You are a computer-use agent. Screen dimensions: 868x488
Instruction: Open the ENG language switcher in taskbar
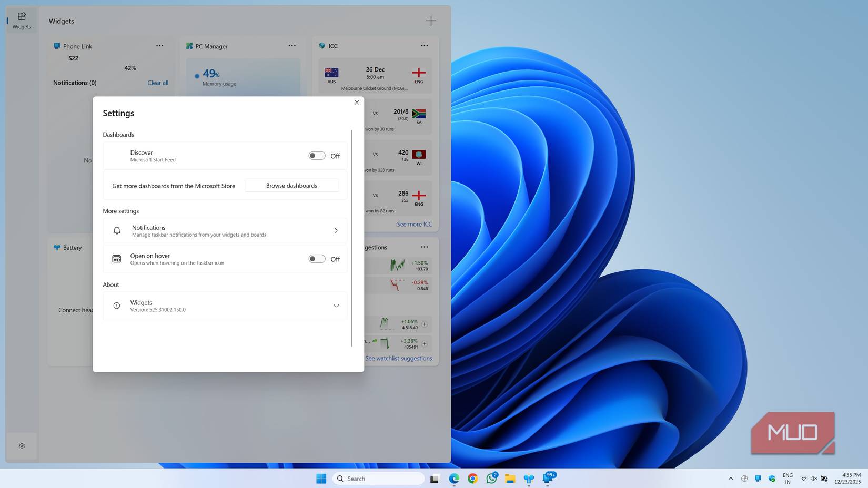point(788,479)
